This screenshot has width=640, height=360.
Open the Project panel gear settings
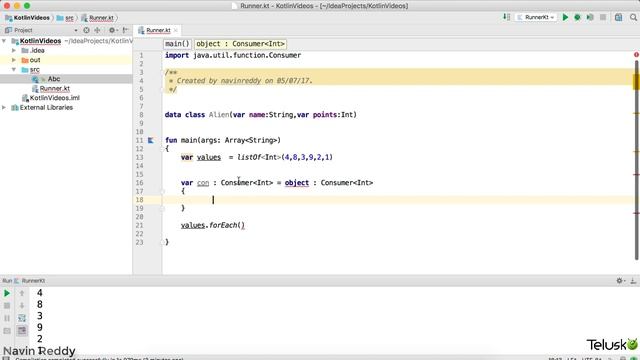tap(112, 30)
